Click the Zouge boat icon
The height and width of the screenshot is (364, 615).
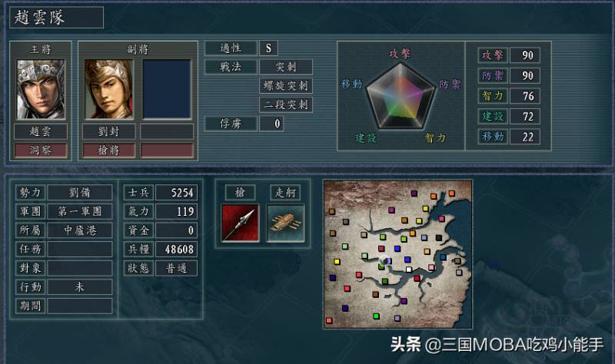tap(285, 223)
